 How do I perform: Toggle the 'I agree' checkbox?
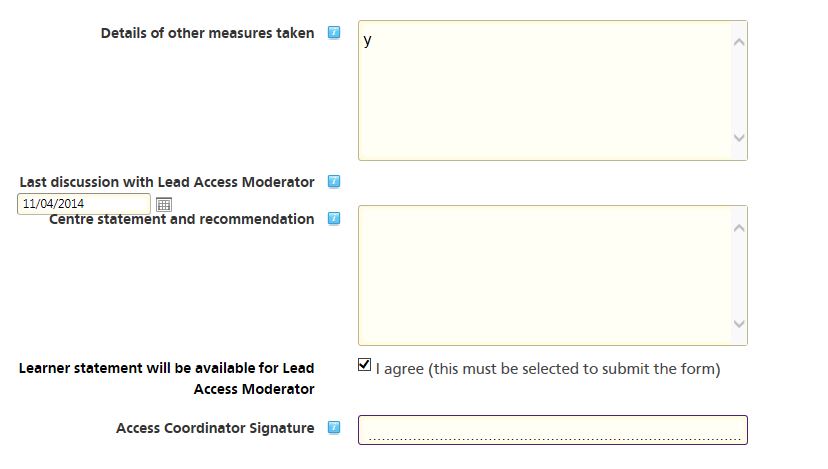(364, 364)
